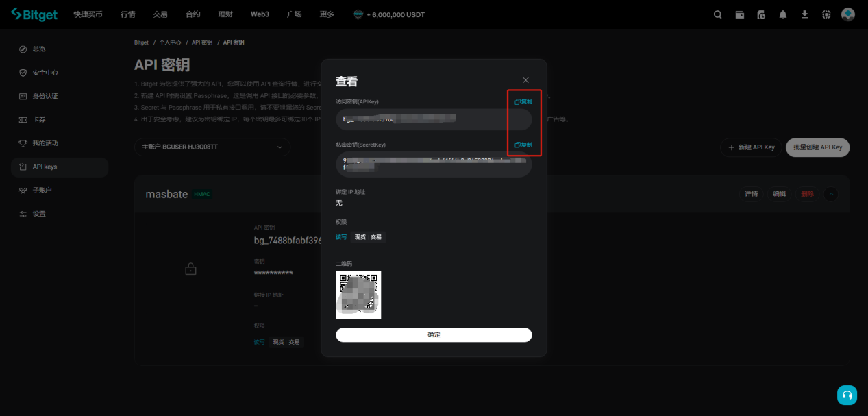This screenshot has height=416, width=868.
Task: Open the wallet assets icon in header
Action: pyautogui.click(x=740, y=14)
